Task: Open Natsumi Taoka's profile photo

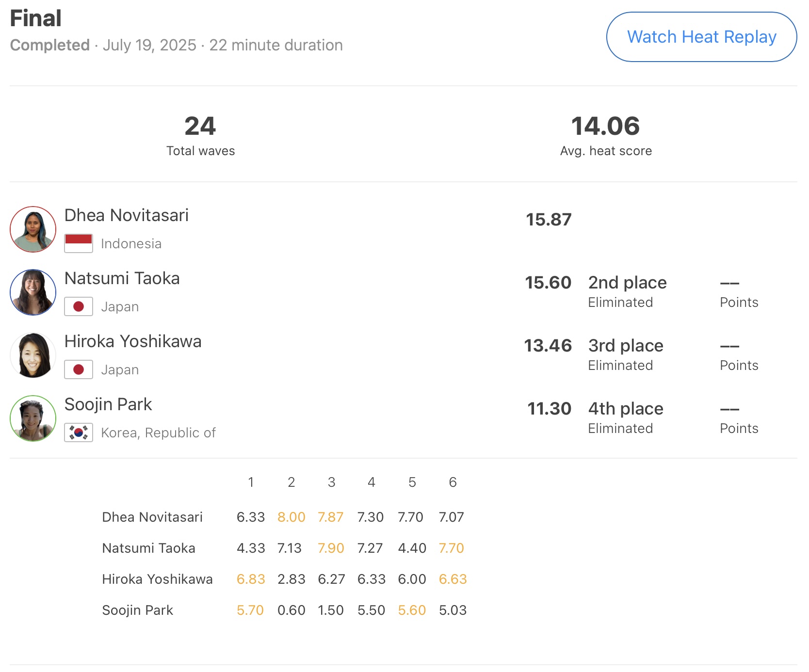Action: (33, 292)
